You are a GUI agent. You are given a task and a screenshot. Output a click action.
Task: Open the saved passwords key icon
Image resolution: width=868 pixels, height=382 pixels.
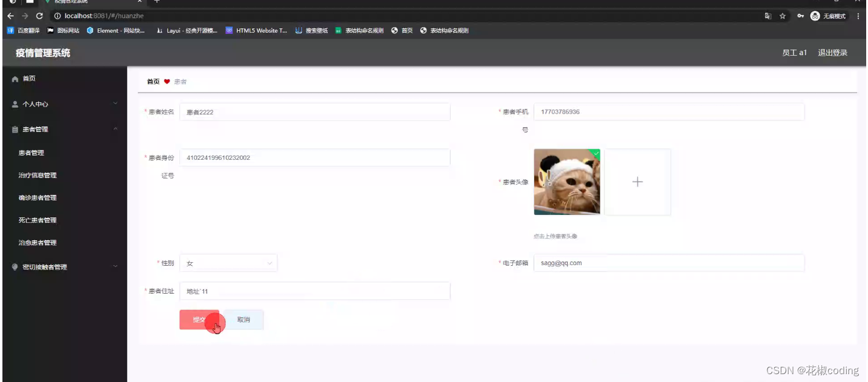click(x=800, y=16)
